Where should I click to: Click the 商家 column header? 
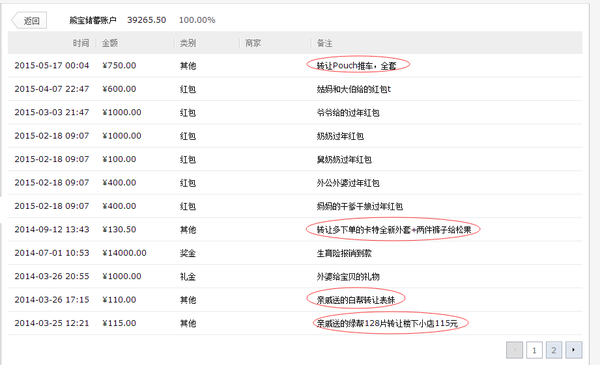(x=253, y=43)
